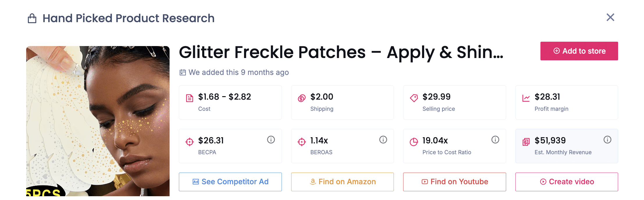Viewport: 644px width, 200px height.
Task: Select Find on Youtube
Action: (x=454, y=182)
